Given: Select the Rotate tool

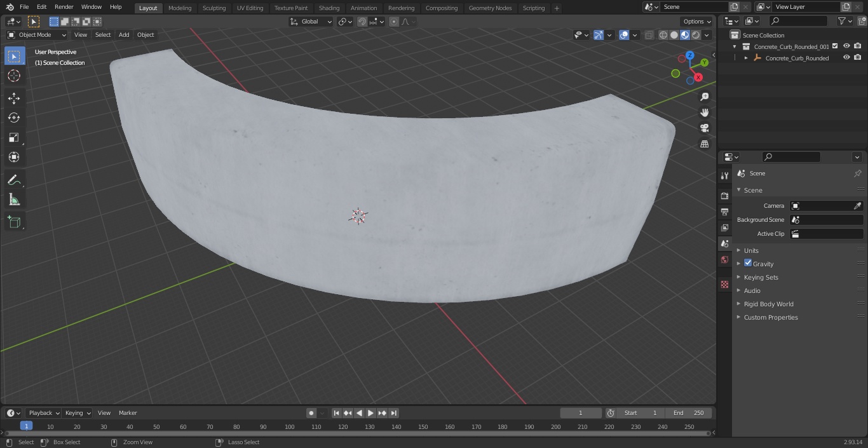Looking at the screenshot, I should (x=14, y=118).
